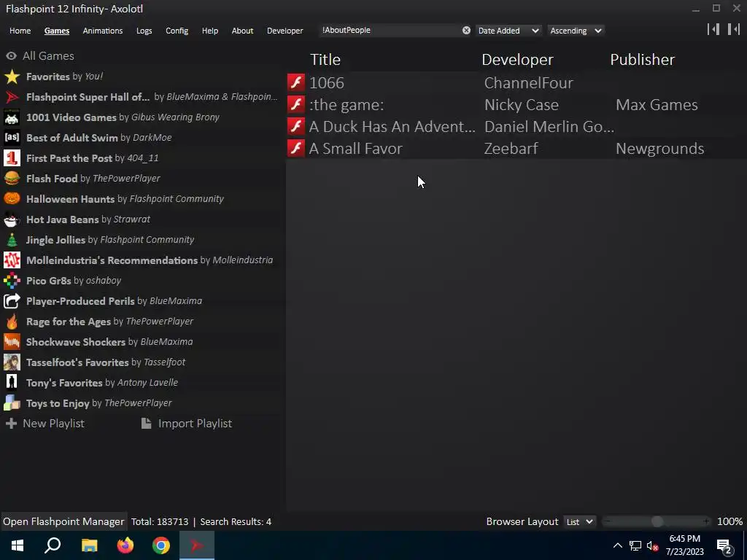The image size is (747, 560).
Task: Open the Date Added sort dropdown
Action: [x=508, y=31]
